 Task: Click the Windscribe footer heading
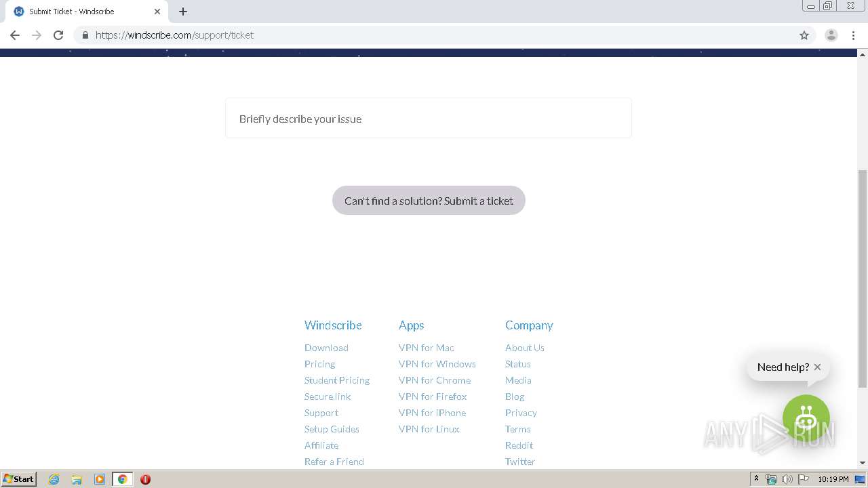(333, 325)
